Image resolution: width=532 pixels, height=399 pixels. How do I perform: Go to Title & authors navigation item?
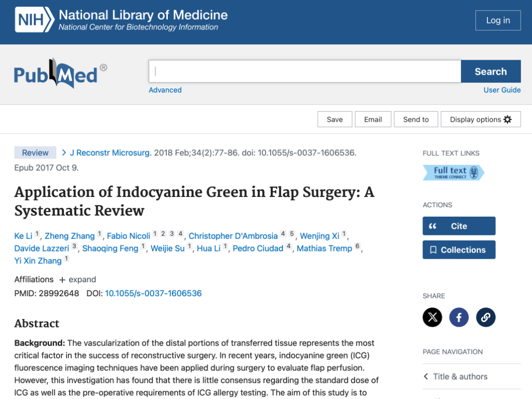(460, 377)
